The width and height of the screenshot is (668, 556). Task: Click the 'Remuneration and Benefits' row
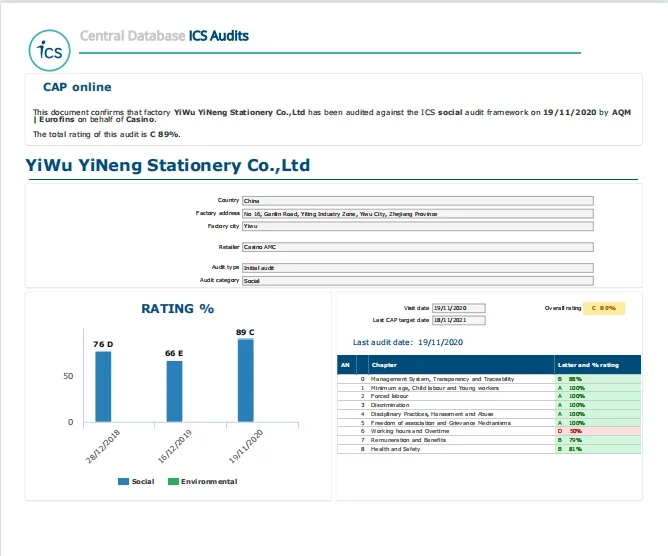(x=489, y=440)
